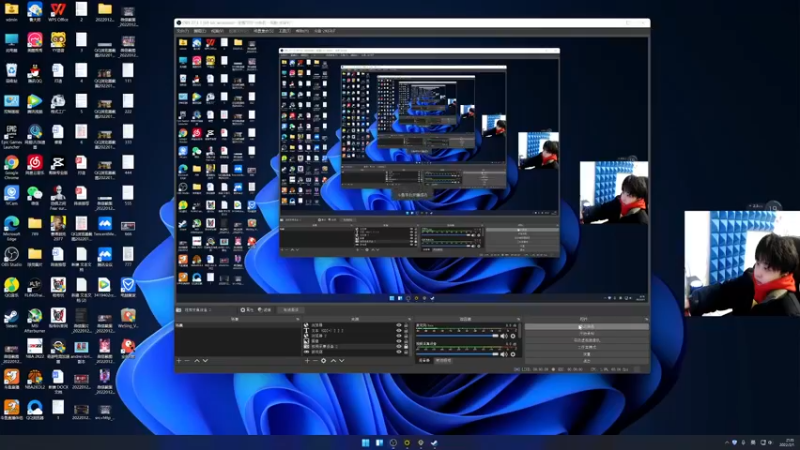Open NetEase Cloud Music red desktop icon

click(x=35, y=165)
